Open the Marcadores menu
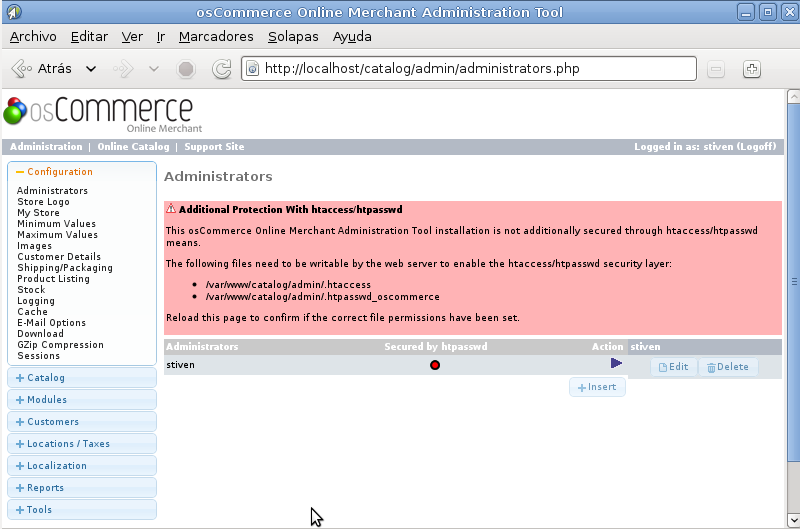Screen dimensions: 800x529 click(216, 37)
